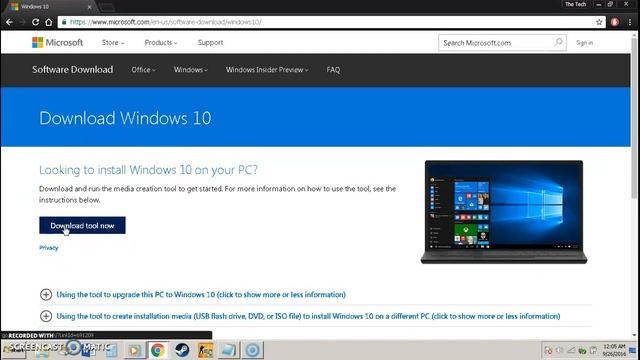Open the Office dropdown in Software Download bar
Image resolution: width=640 pixels, height=360 pixels.
(143, 70)
